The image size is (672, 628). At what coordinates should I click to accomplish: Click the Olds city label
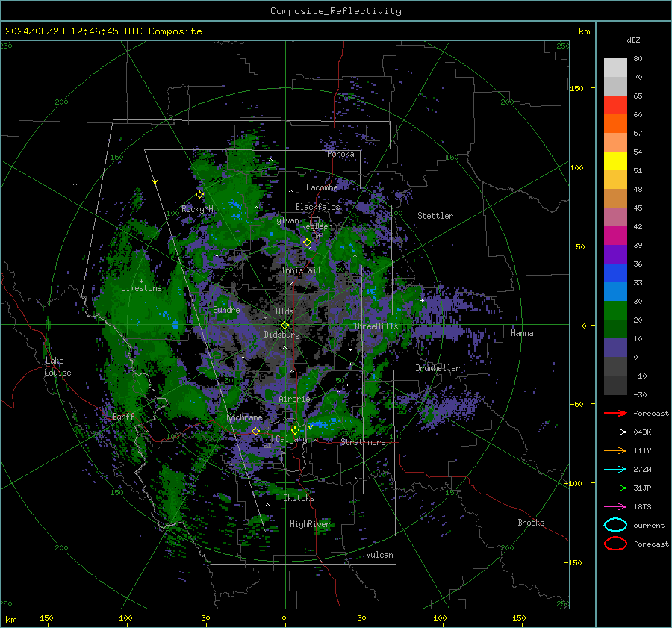(284, 311)
